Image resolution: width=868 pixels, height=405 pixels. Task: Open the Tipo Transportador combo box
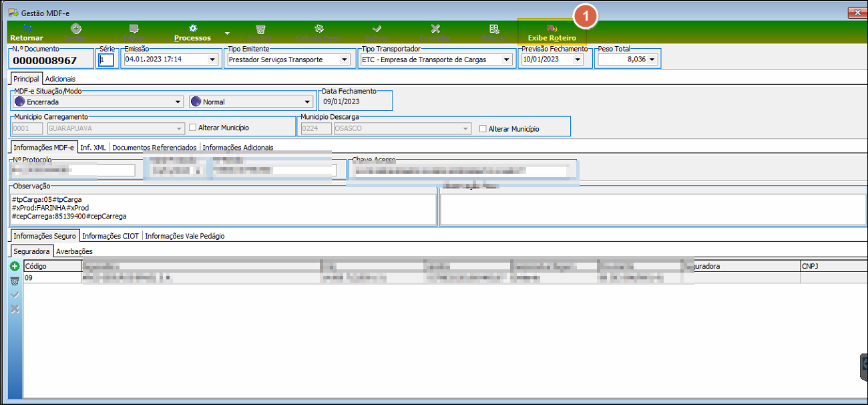click(507, 59)
